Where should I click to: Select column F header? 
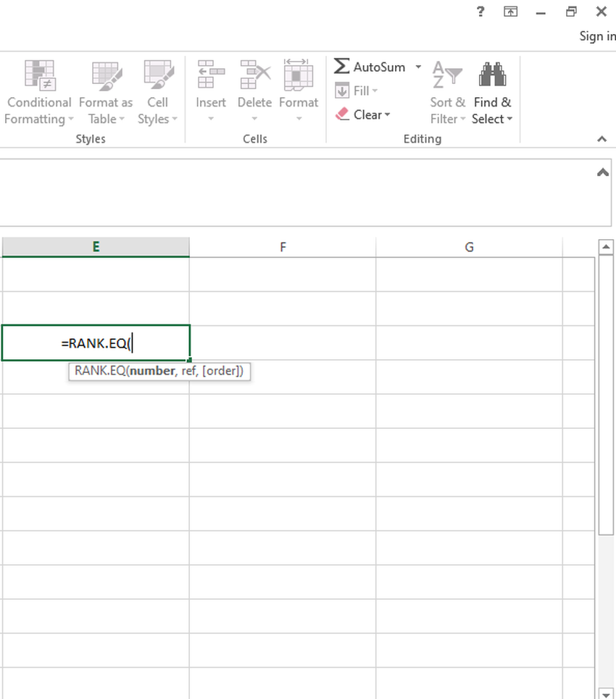click(283, 247)
